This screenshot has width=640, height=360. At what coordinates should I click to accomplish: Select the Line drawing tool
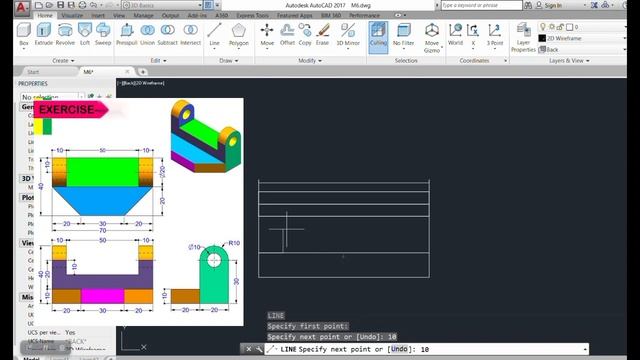[214, 35]
